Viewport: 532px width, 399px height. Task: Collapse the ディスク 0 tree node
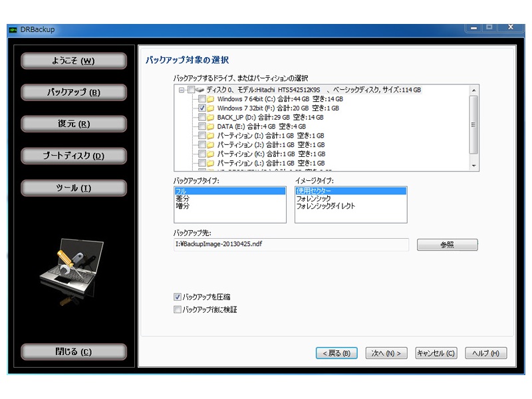click(182, 90)
